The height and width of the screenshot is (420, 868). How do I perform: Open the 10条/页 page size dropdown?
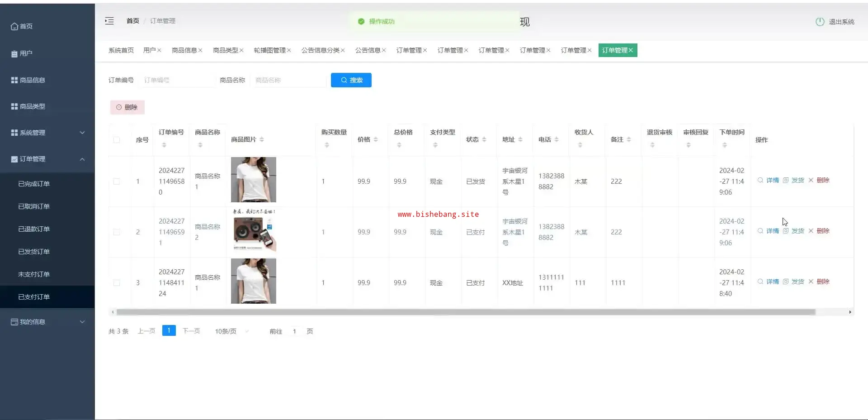[x=231, y=331]
